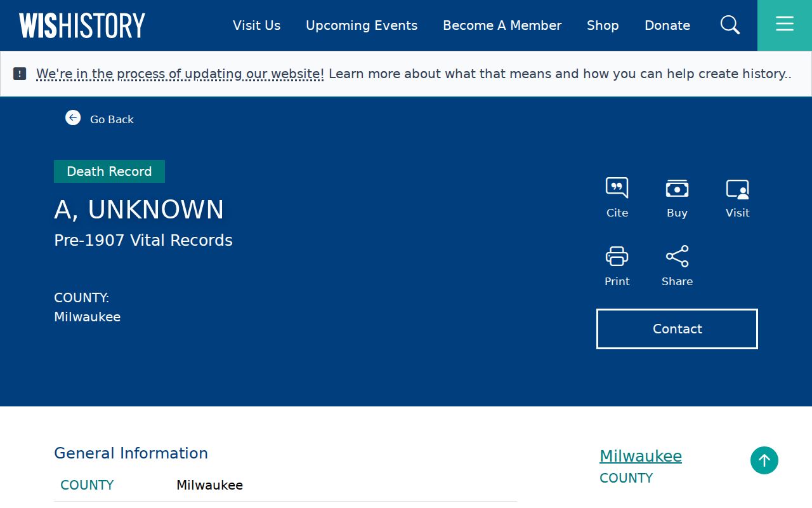Viewport: 812px width, 508px height.
Task: Open the Milwaukee county link
Action: (641, 456)
